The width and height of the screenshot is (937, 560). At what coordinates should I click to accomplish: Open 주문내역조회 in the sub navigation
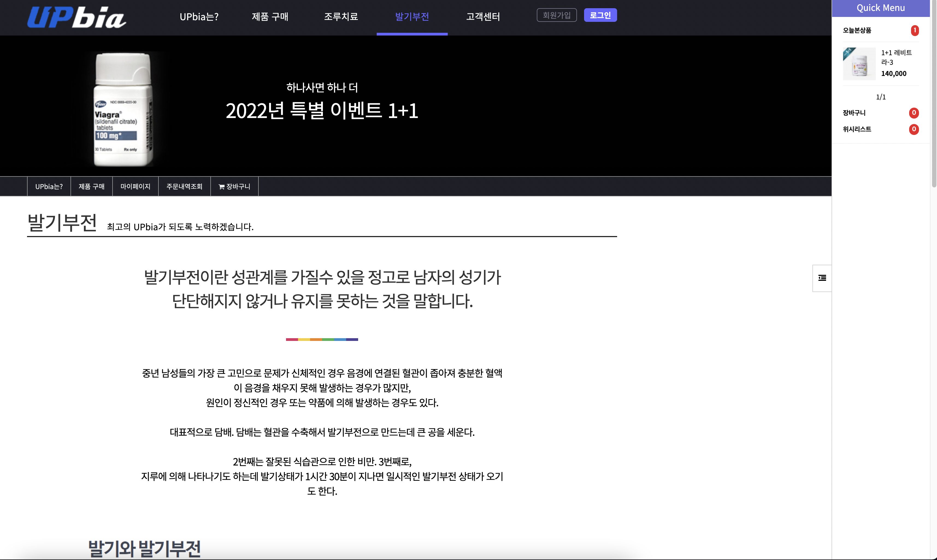click(x=184, y=186)
